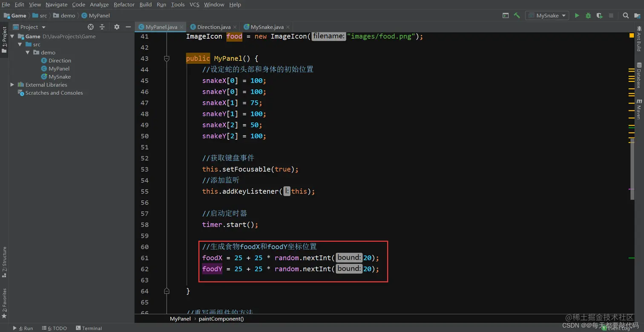Image resolution: width=644 pixels, height=332 pixels.
Task: Open the Analyze menu
Action: 99,4
